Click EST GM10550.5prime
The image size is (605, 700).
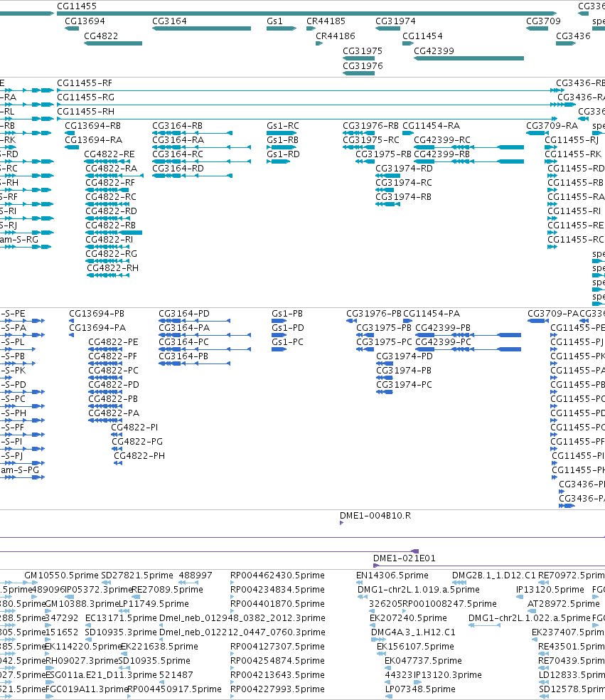(61, 576)
